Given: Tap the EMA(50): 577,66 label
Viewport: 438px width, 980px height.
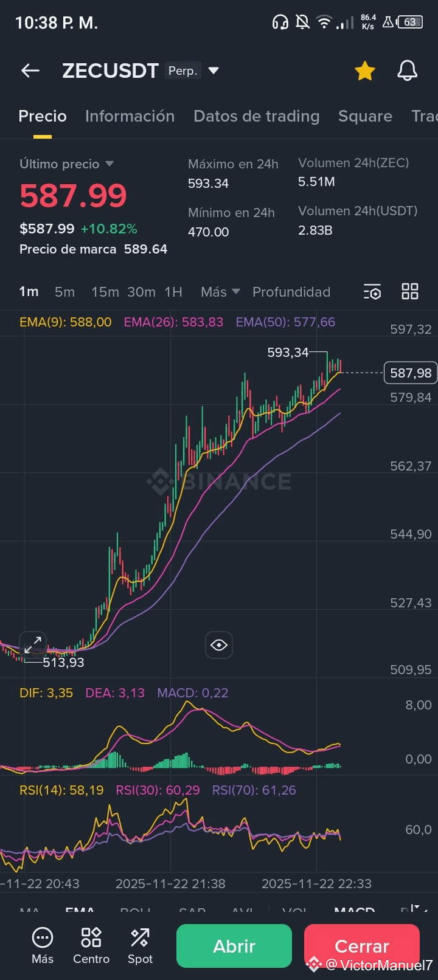Looking at the screenshot, I should tap(285, 322).
